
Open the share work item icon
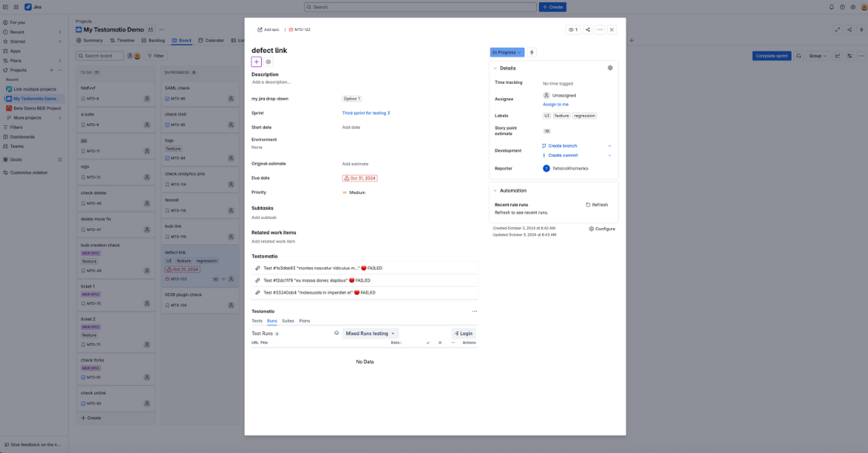[588, 29]
